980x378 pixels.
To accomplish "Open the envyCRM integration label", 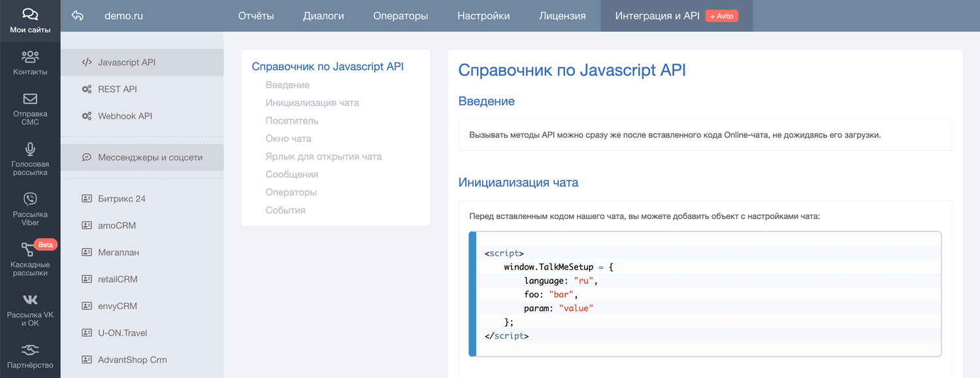I will point(118,305).
